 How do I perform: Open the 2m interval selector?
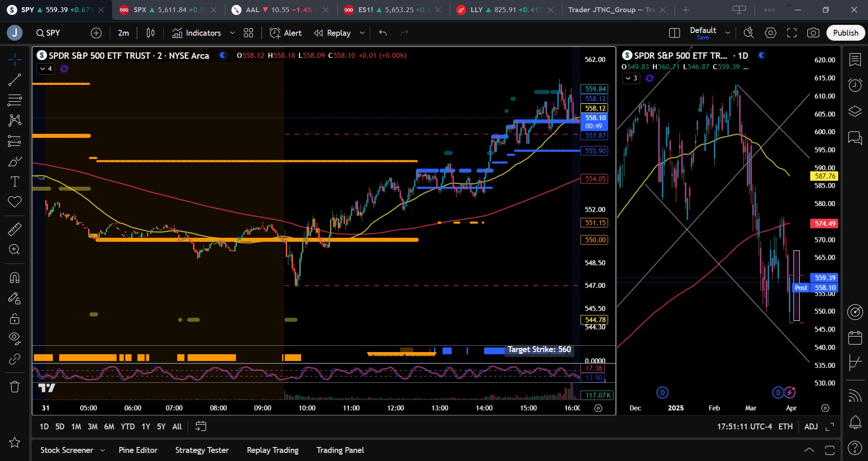[x=123, y=33]
